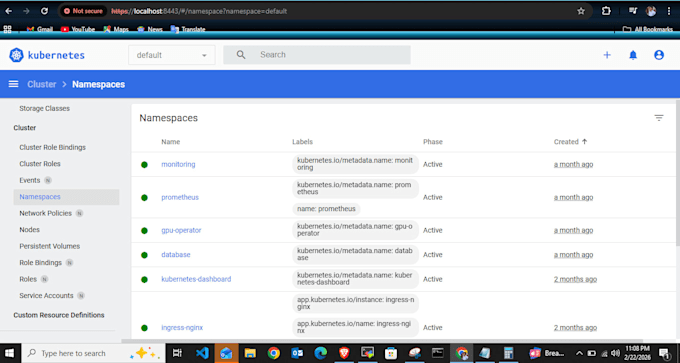The height and width of the screenshot is (363, 680).
Task: Click the Kubernetes logo icon
Action: coord(16,55)
